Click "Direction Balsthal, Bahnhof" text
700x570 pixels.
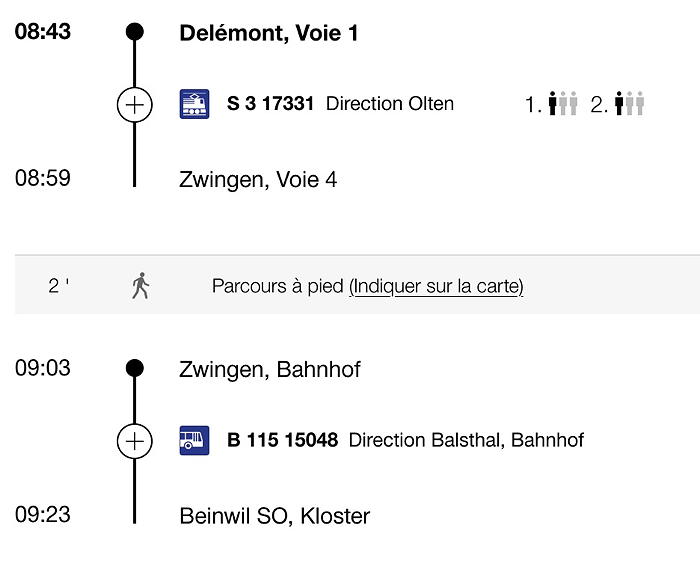[466, 440]
